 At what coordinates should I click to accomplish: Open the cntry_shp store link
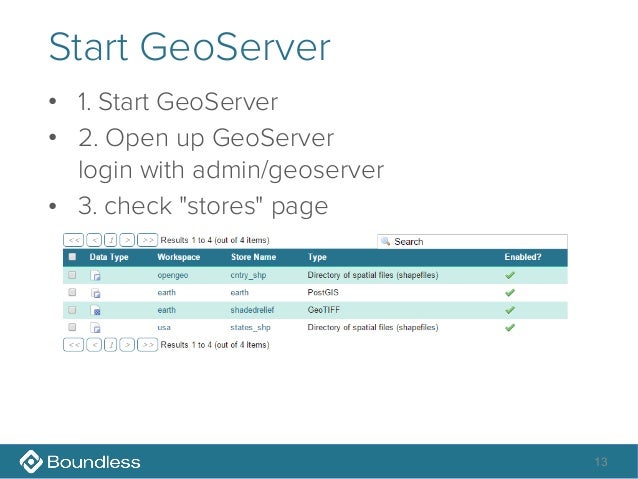coord(248,276)
